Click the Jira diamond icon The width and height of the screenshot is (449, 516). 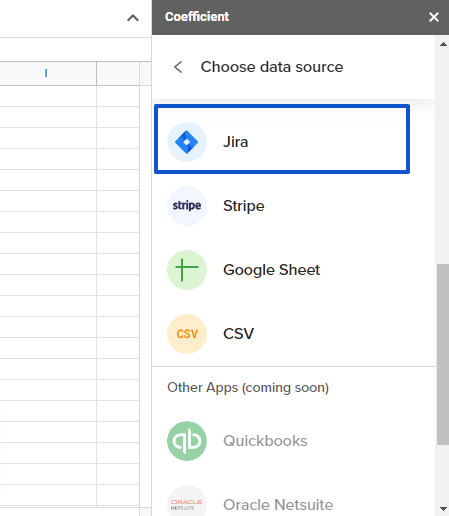187,142
